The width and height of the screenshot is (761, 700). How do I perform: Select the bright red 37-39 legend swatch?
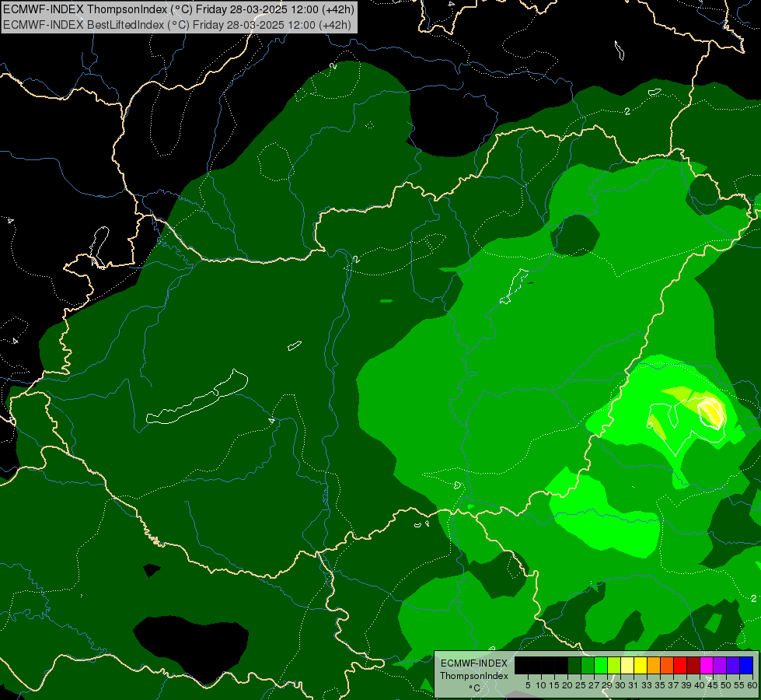pyautogui.click(x=680, y=666)
